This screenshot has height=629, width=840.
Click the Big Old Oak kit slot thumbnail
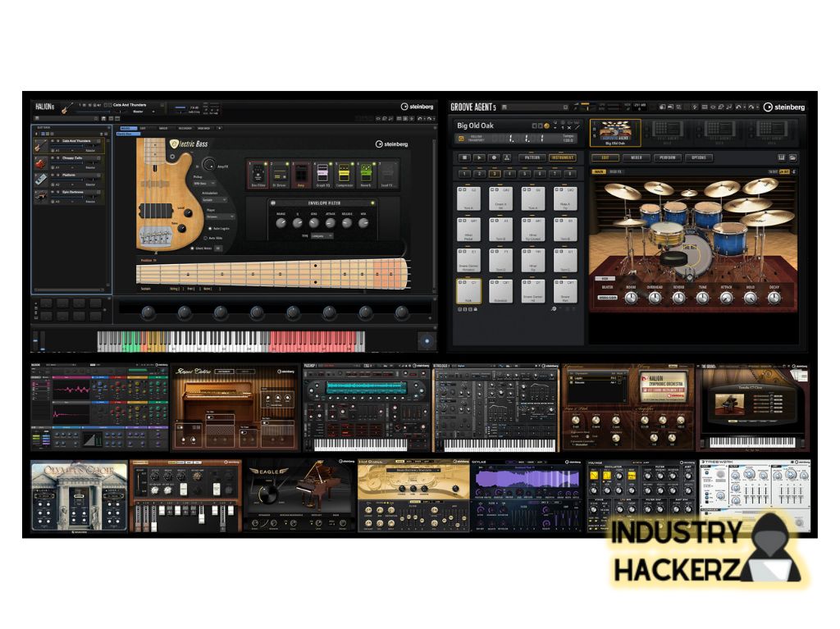pos(615,132)
